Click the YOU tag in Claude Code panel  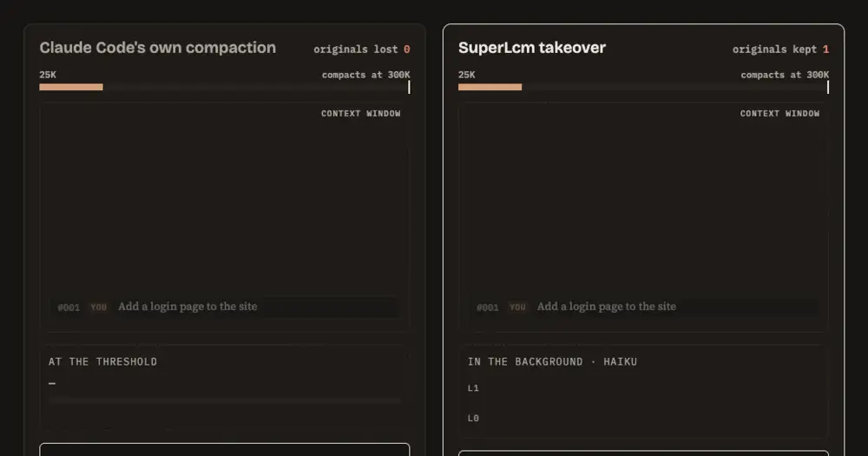pos(99,307)
